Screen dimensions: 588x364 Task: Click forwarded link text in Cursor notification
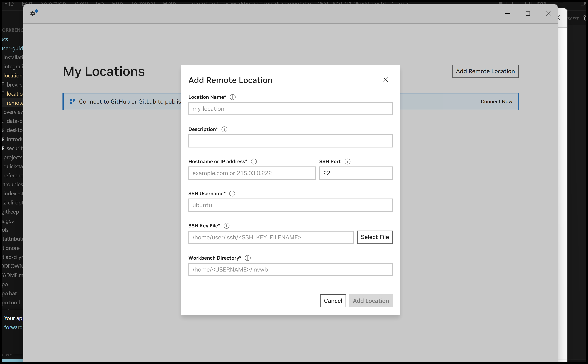(x=14, y=327)
